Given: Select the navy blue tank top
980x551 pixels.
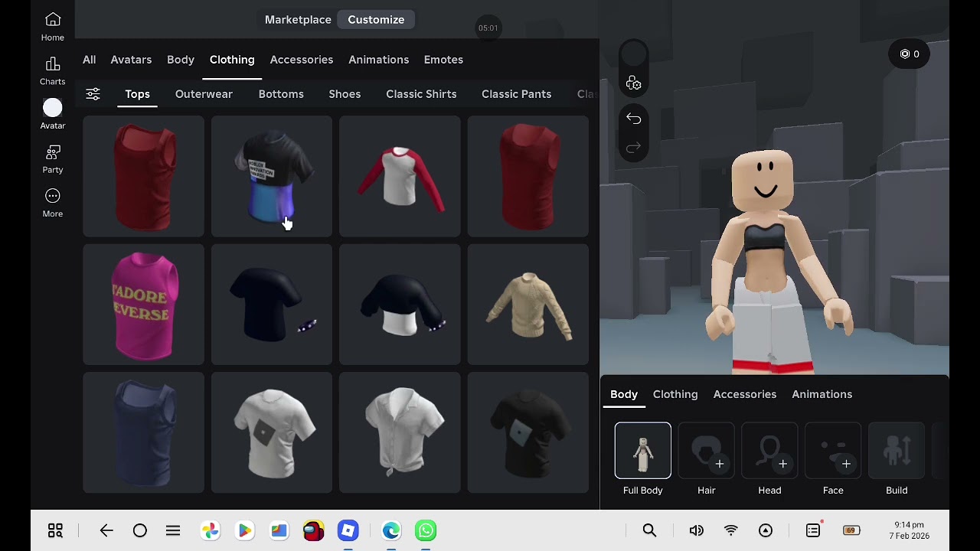Looking at the screenshot, I should pos(144,432).
